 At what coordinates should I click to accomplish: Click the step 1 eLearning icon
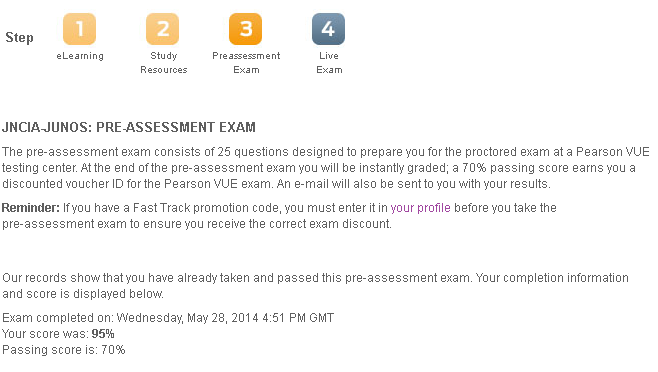79,29
